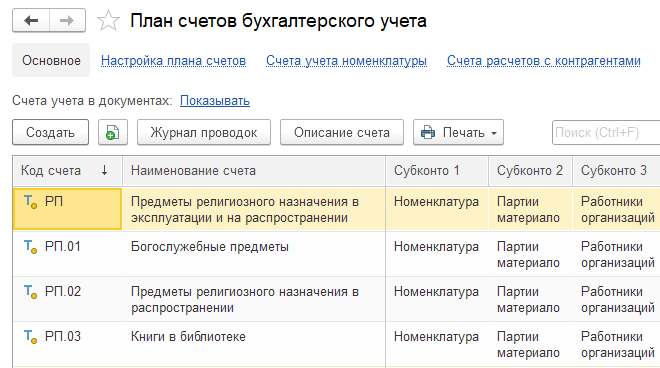
Task: Click the printer icon on Печать button
Action: click(428, 132)
